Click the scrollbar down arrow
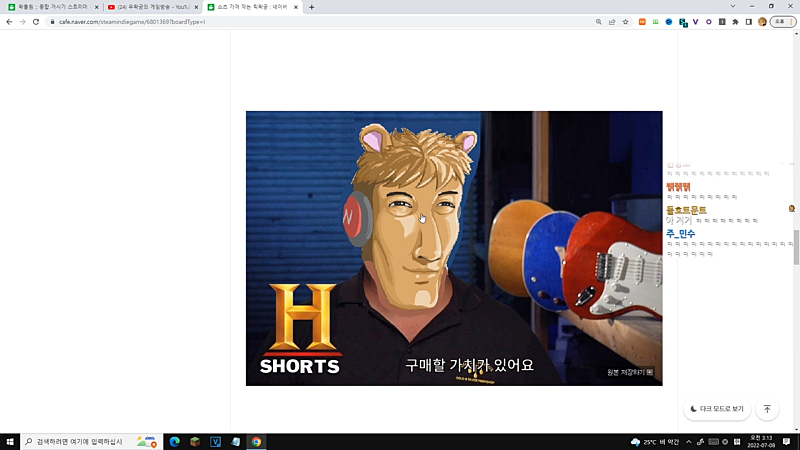The image size is (800, 450). coord(796,430)
